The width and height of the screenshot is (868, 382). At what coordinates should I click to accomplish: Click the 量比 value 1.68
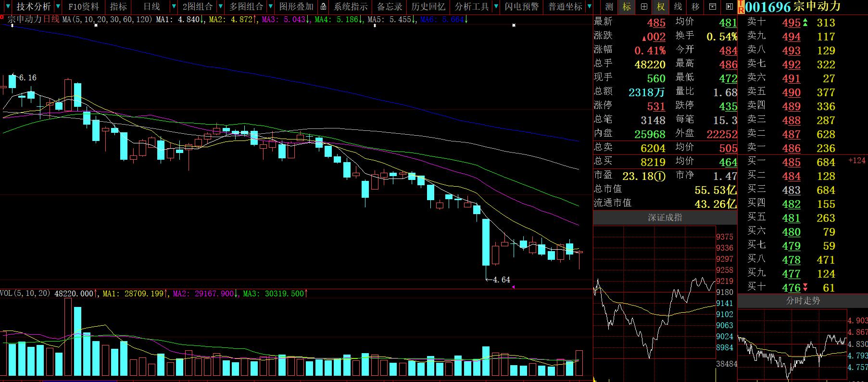(x=725, y=92)
